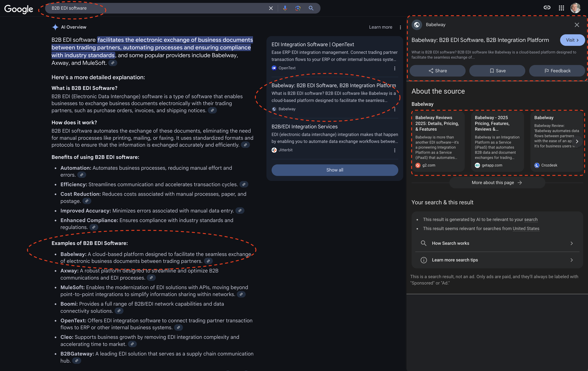Click the Feedback button in side panel
The image size is (588, 371).
tap(557, 71)
